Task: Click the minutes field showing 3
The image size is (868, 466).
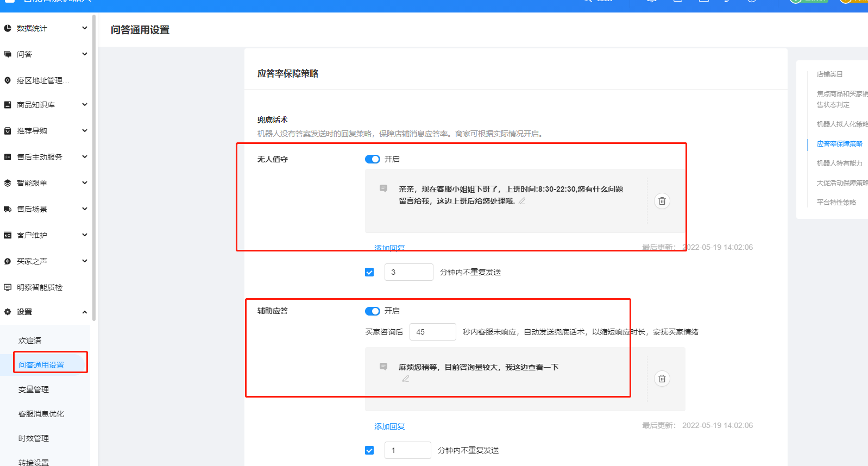Action: pyautogui.click(x=409, y=272)
